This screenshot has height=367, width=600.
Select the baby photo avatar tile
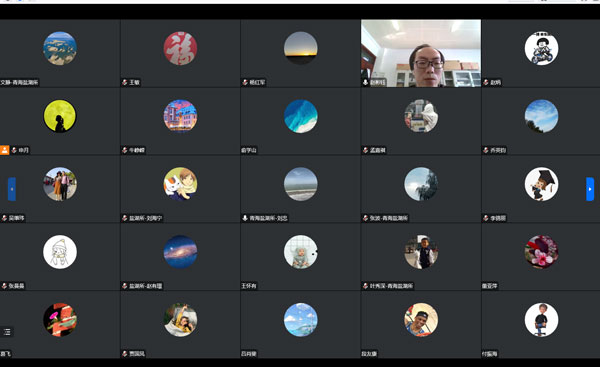pyautogui.click(x=301, y=252)
